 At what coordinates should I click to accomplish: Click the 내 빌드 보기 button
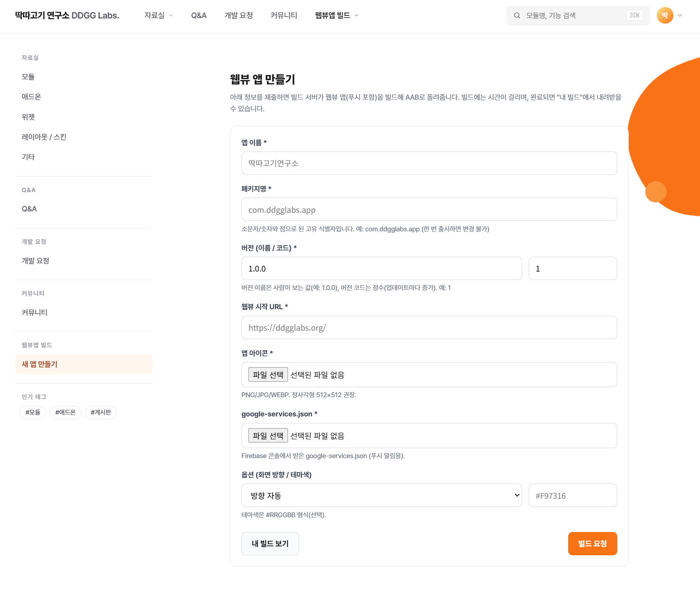pyautogui.click(x=270, y=543)
